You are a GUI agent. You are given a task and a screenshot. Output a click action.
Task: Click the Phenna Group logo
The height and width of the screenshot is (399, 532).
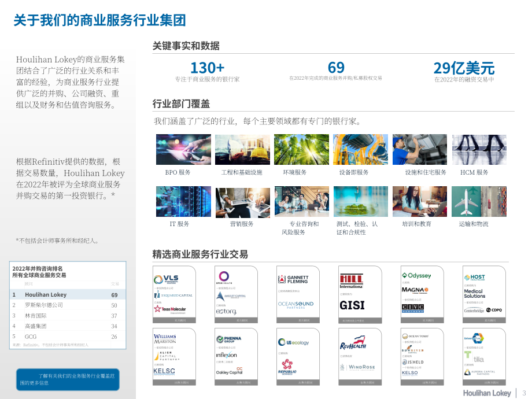[228, 339]
